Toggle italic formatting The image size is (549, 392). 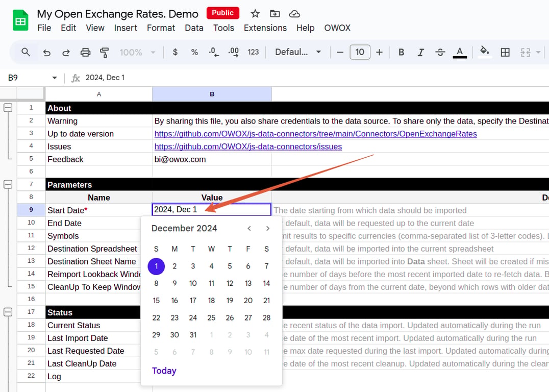[420, 52]
